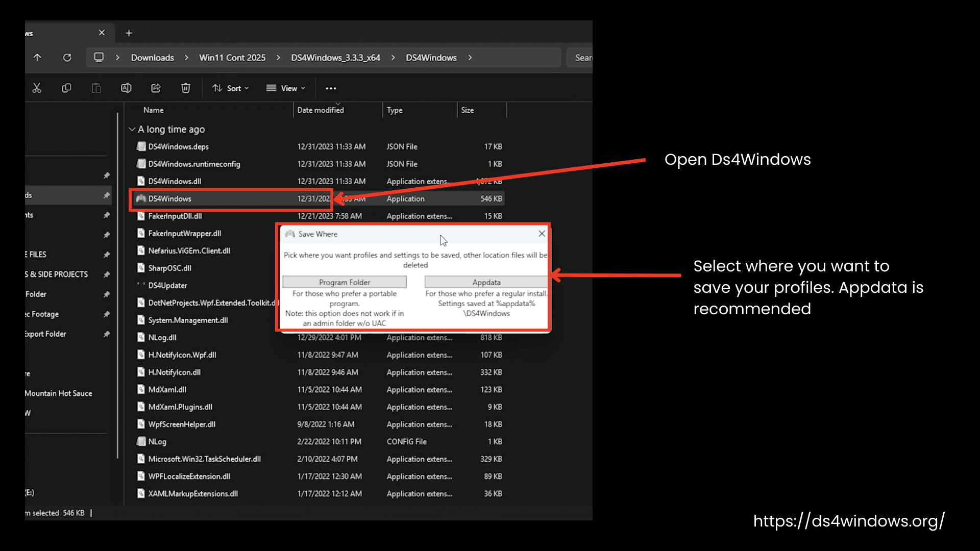This screenshot has width=980, height=551.
Task: Click the Program Folder button
Action: [345, 282]
